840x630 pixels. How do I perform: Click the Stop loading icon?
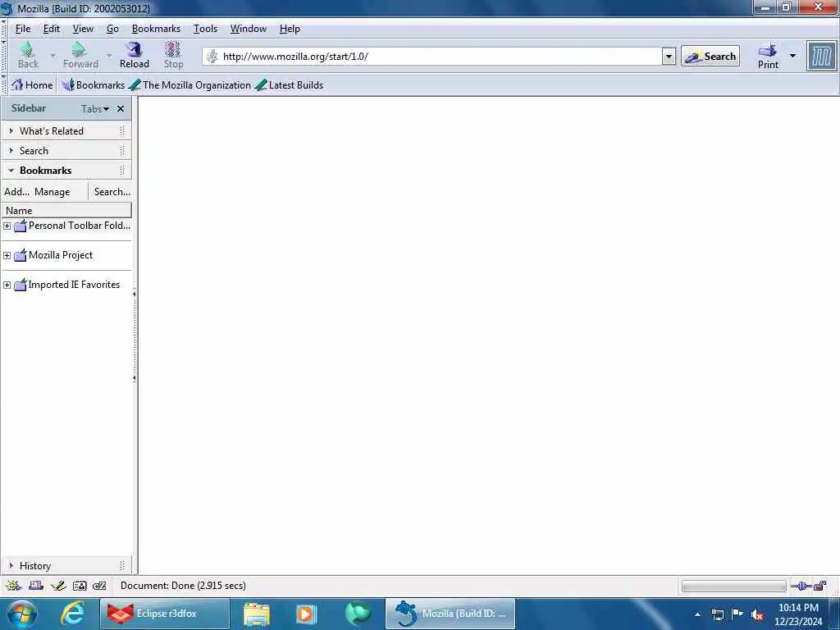(x=173, y=55)
